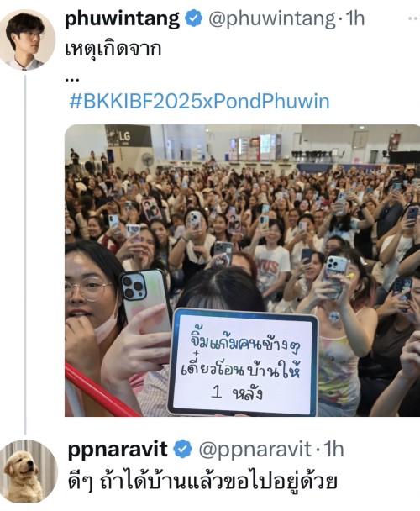Click the LG banner in the photo
Image resolution: width=420 pixels, height=511 pixels.
coord(129,135)
